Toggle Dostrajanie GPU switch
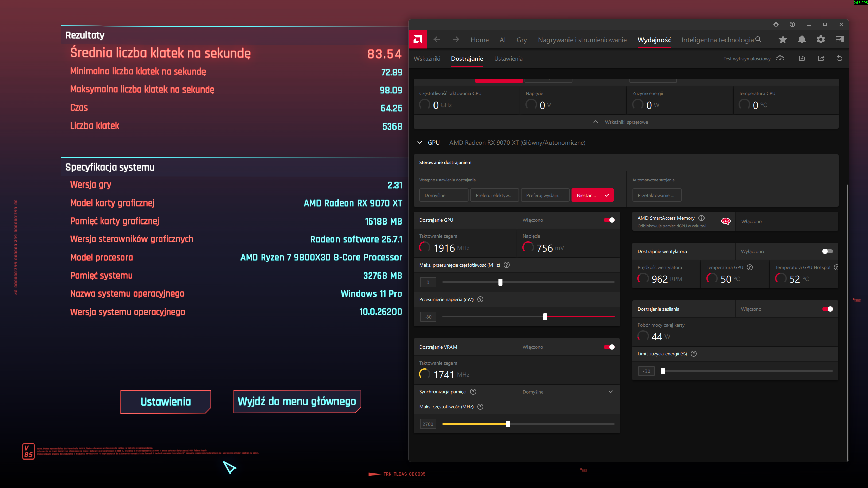This screenshot has width=868, height=488. click(609, 220)
